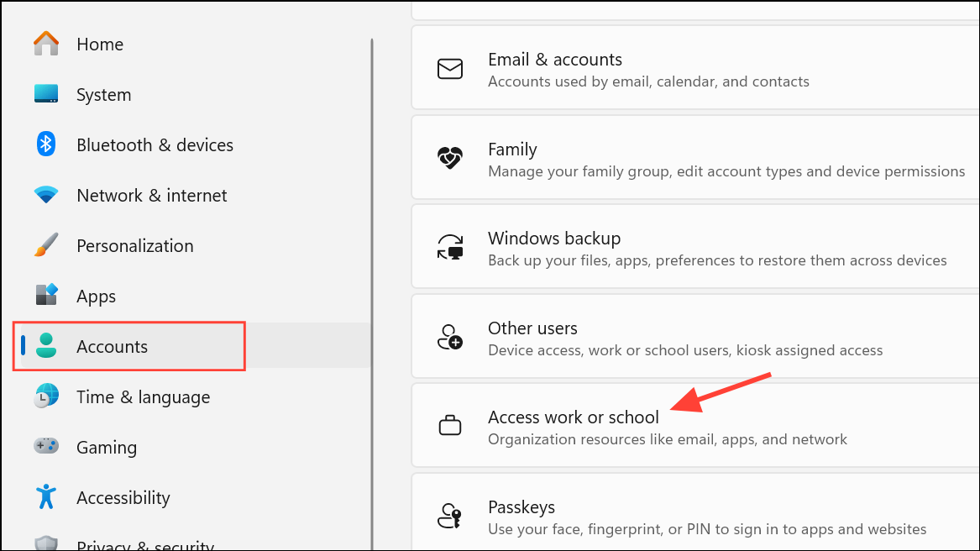The width and height of the screenshot is (980, 551).
Task: Click the sidebar vertical scrollbar
Action: 371,252
